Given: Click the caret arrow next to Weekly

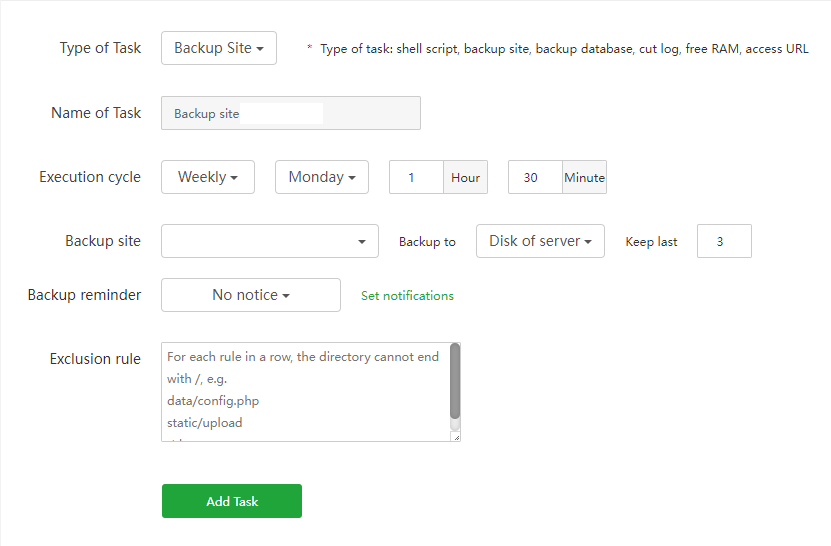Looking at the screenshot, I should pos(234,178).
